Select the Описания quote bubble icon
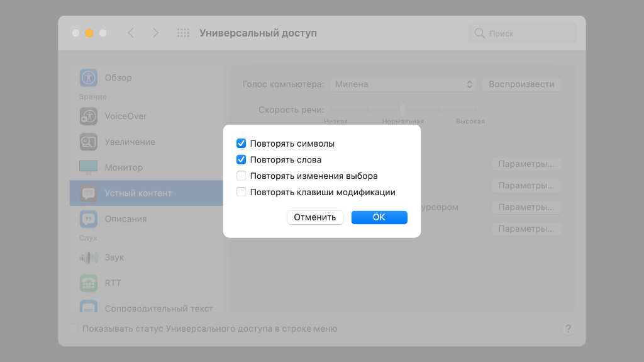Viewport: 644px width, 362px height. pyautogui.click(x=88, y=219)
